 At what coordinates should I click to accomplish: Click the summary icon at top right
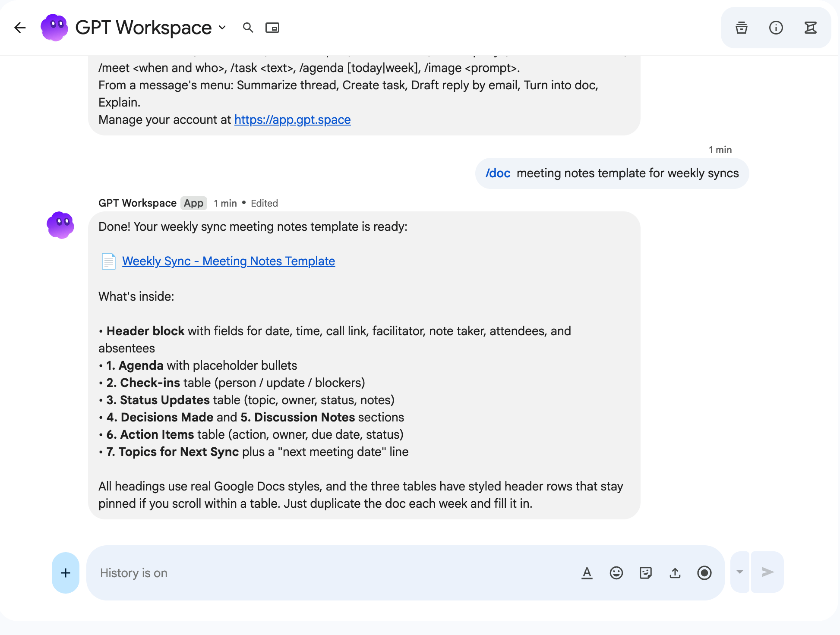click(811, 28)
